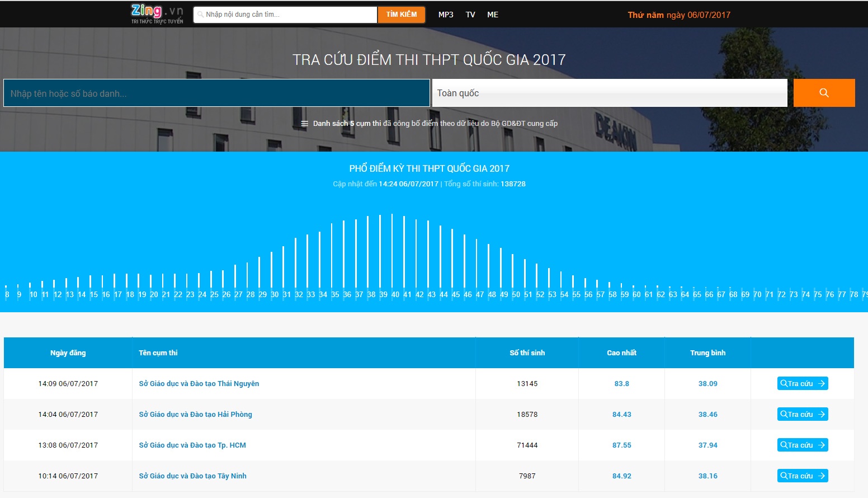
Task: Select the MP3 menu item
Action: 446,15
